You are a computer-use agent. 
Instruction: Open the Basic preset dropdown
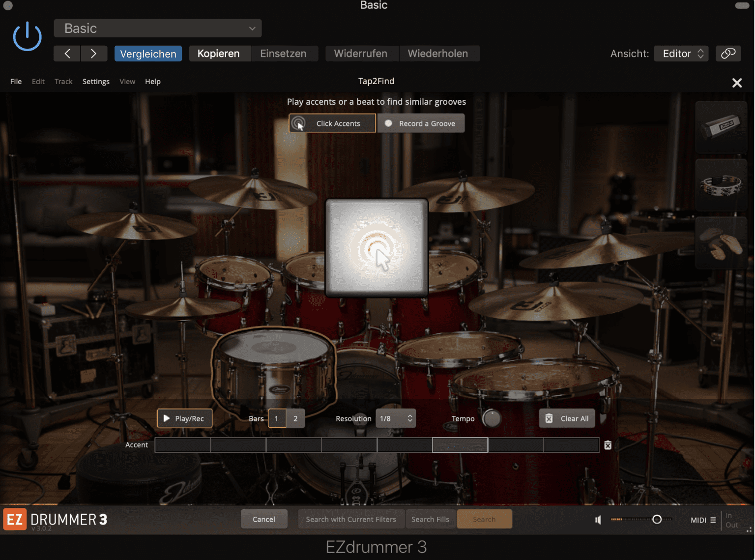(158, 29)
